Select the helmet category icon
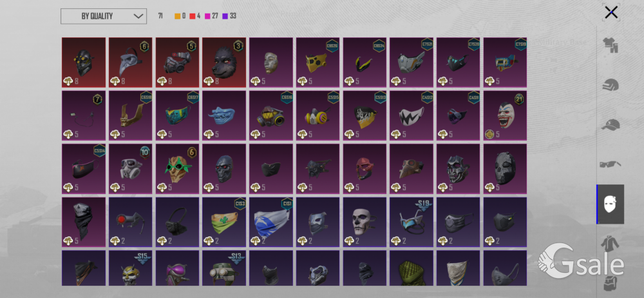This screenshot has height=298, width=644. (611, 86)
